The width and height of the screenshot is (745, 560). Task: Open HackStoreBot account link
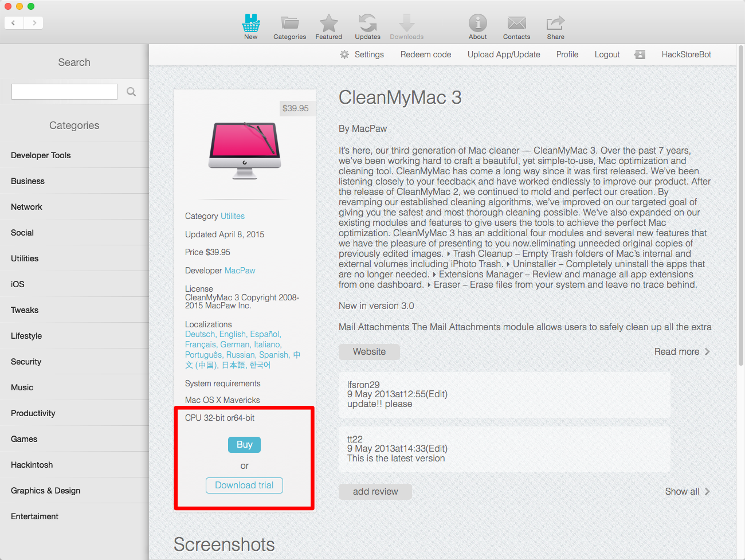pyautogui.click(x=686, y=54)
